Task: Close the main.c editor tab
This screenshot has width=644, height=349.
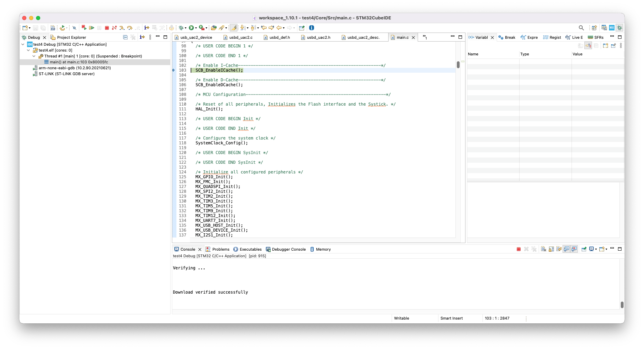Action: point(413,37)
